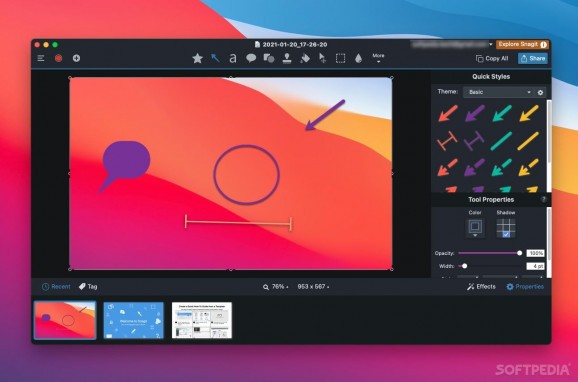
Task: Select the blue Welcome to Snagit thumbnail
Action: tap(133, 320)
